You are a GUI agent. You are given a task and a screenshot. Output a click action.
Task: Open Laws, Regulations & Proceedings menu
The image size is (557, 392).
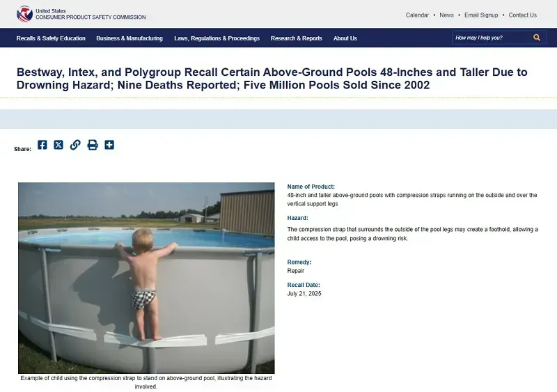[x=217, y=38]
